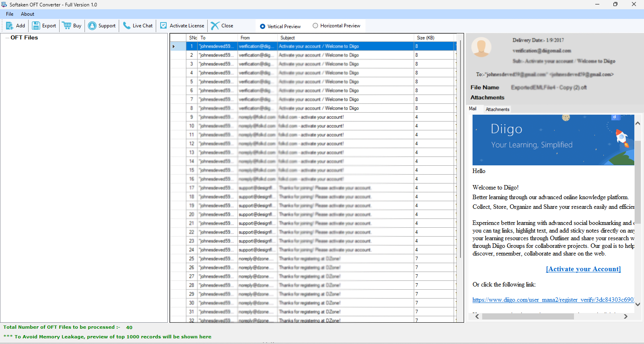The width and height of the screenshot is (644, 344).
Task: Click the Export floppy disk icon
Action: tap(36, 26)
